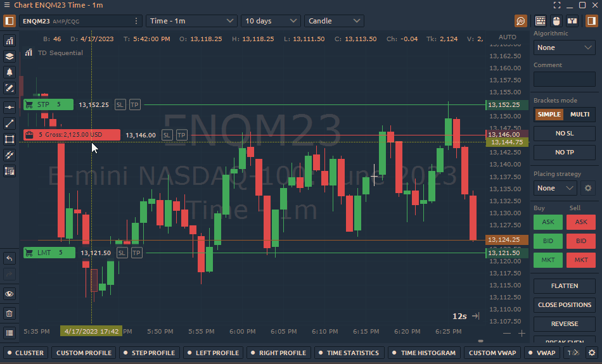Screen dimensions: 602x364
Task: Switch brackets mode to MULTI
Action: (579, 115)
